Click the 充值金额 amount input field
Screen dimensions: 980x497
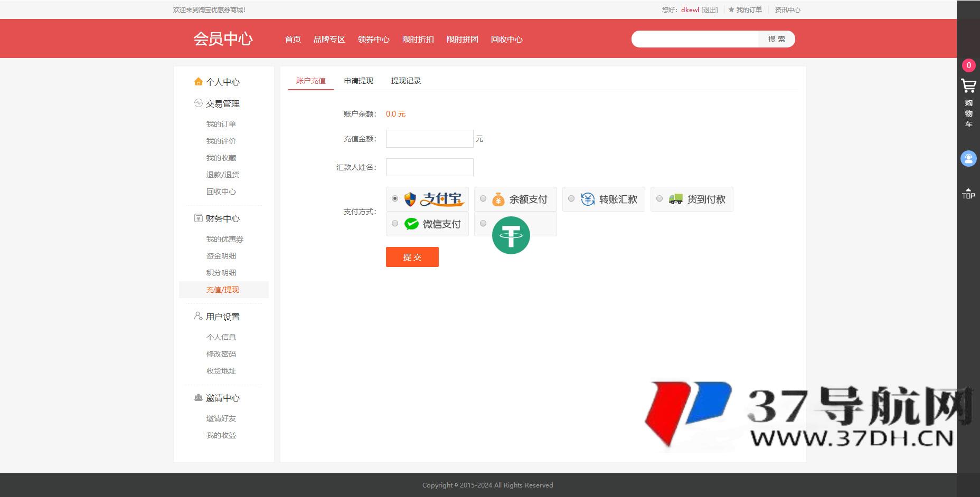pyautogui.click(x=429, y=138)
